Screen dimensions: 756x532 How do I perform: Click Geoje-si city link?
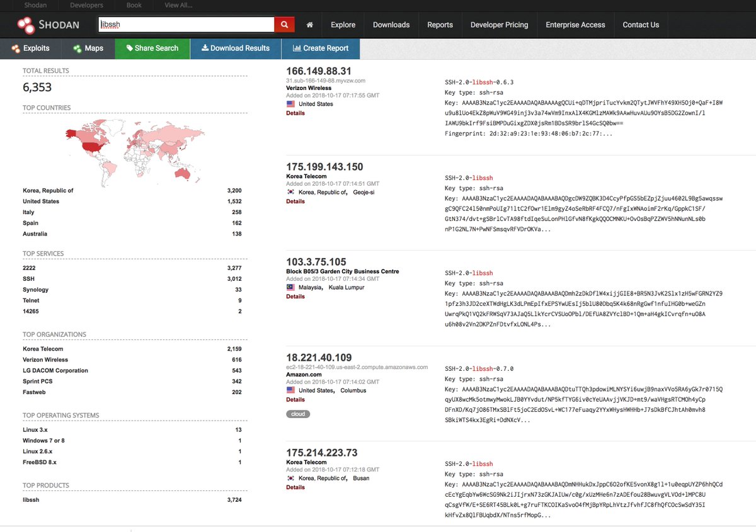click(x=364, y=192)
